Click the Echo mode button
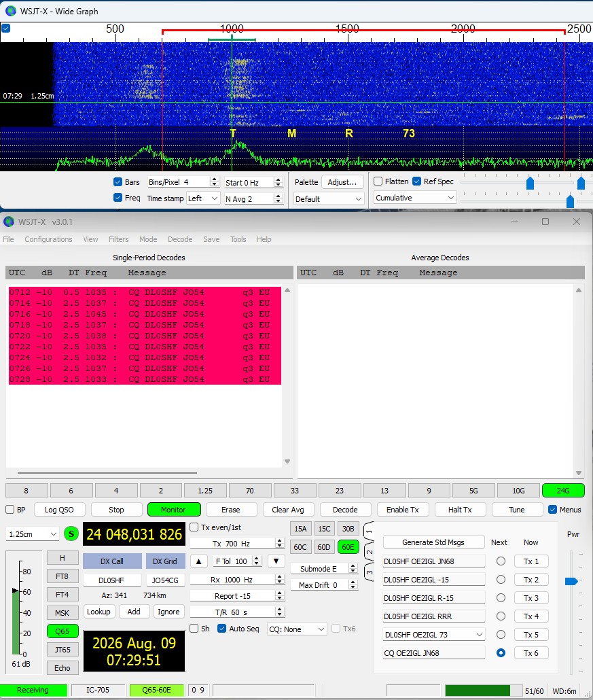Screen dimensions: 593x700 pos(62,668)
